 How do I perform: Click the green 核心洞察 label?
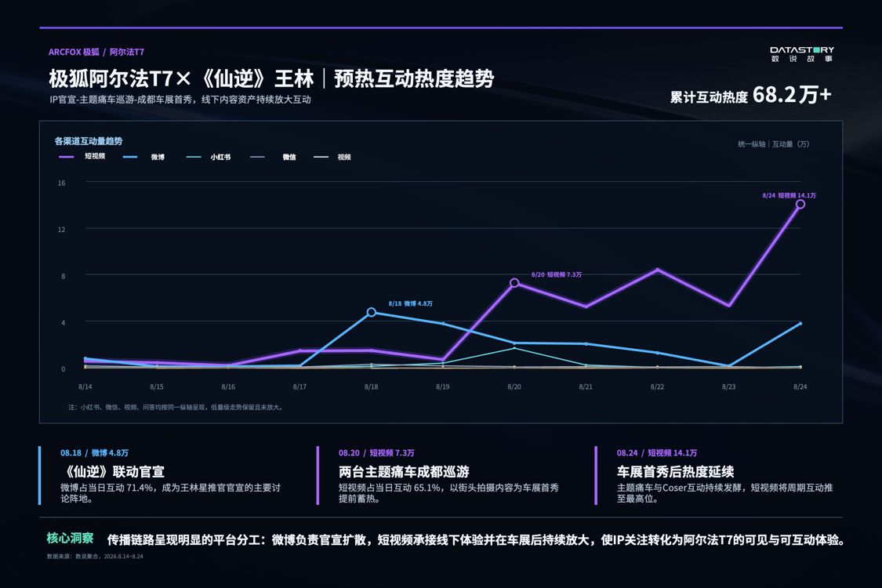click(70, 539)
